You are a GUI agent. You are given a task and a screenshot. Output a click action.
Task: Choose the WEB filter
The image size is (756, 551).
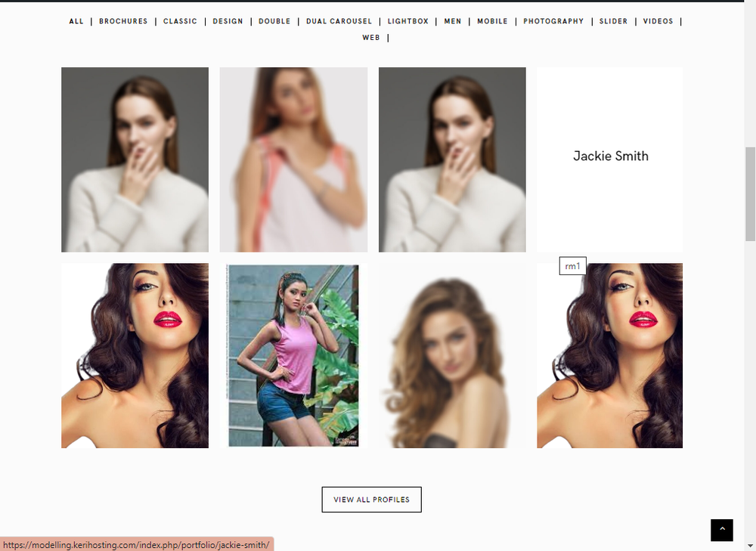click(371, 38)
